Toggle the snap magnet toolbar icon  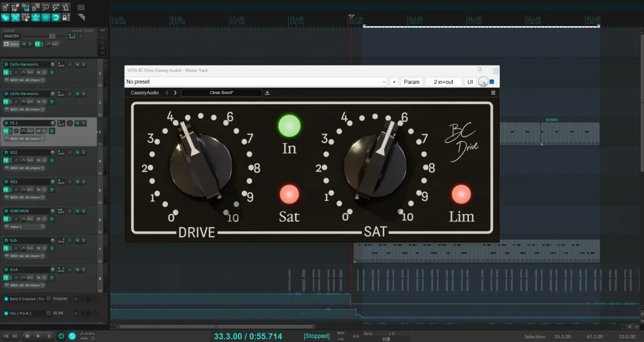click(x=56, y=17)
